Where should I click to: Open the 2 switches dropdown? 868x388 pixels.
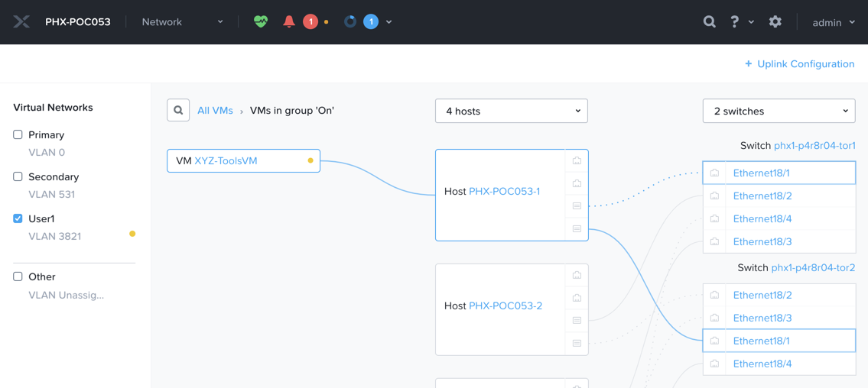779,111
